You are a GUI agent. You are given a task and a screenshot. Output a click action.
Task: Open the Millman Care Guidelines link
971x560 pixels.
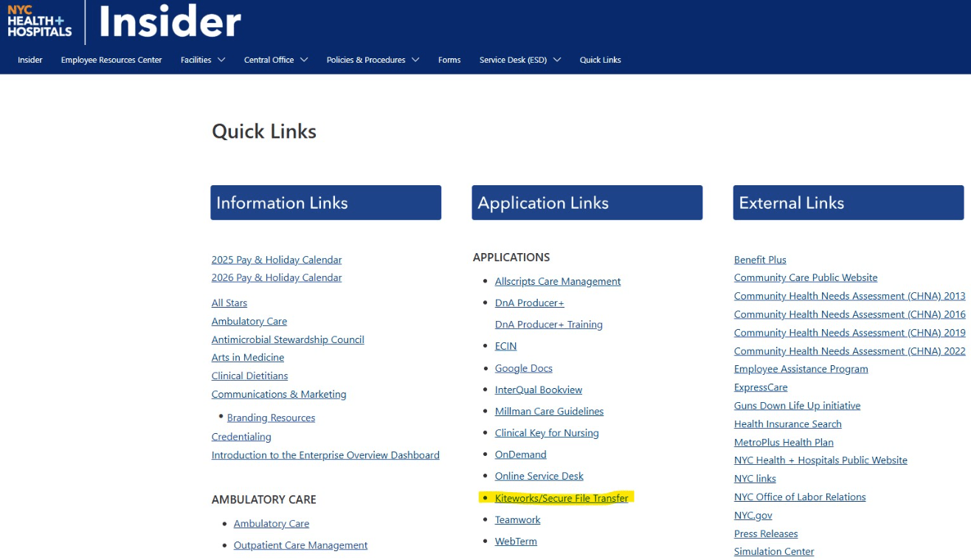549,411
